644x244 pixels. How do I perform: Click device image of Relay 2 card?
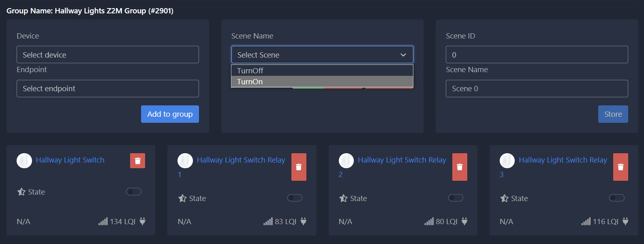346,161
